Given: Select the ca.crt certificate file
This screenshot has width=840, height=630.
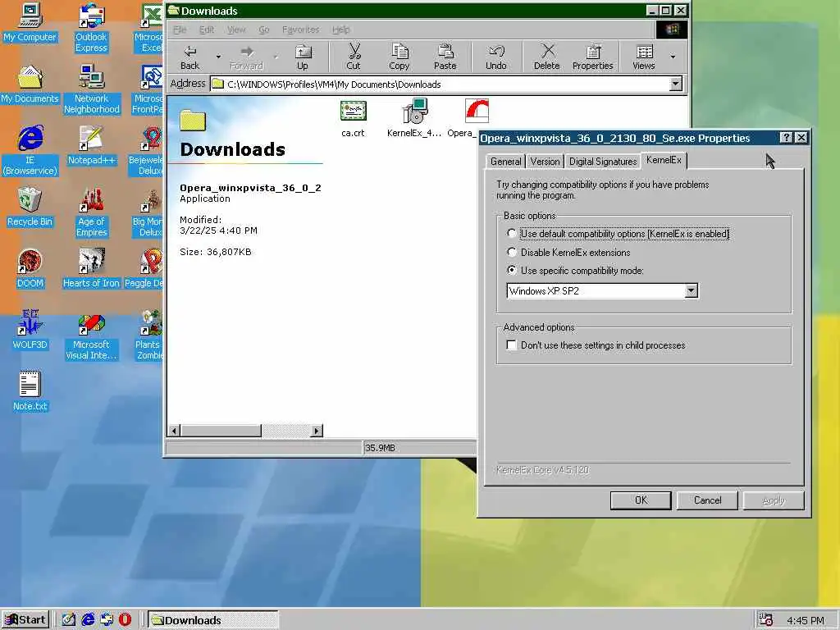Looking at the screenshot, I should coord(353,118).
